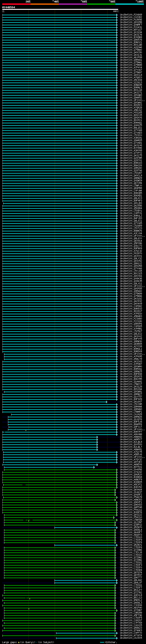Open hit UniRef100_B9T1G7
Screen dimensions: 146x644
pyautogui.click(x=131, y=30)
